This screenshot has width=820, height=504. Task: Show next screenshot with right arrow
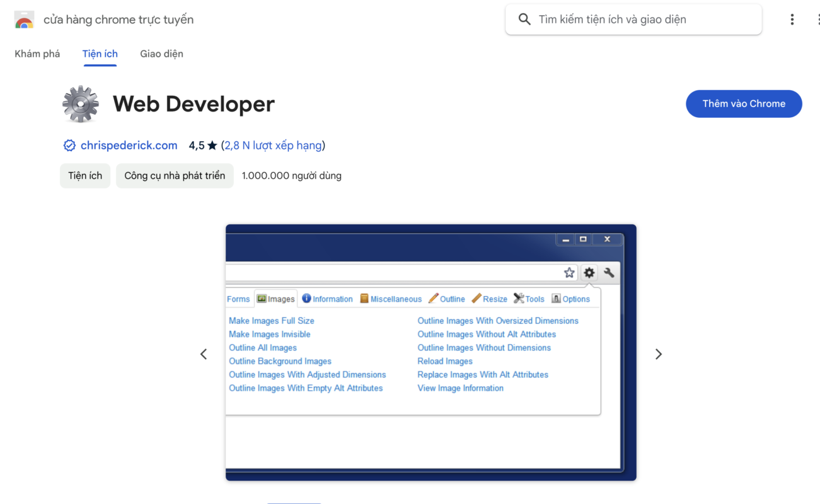coord(659,354)
